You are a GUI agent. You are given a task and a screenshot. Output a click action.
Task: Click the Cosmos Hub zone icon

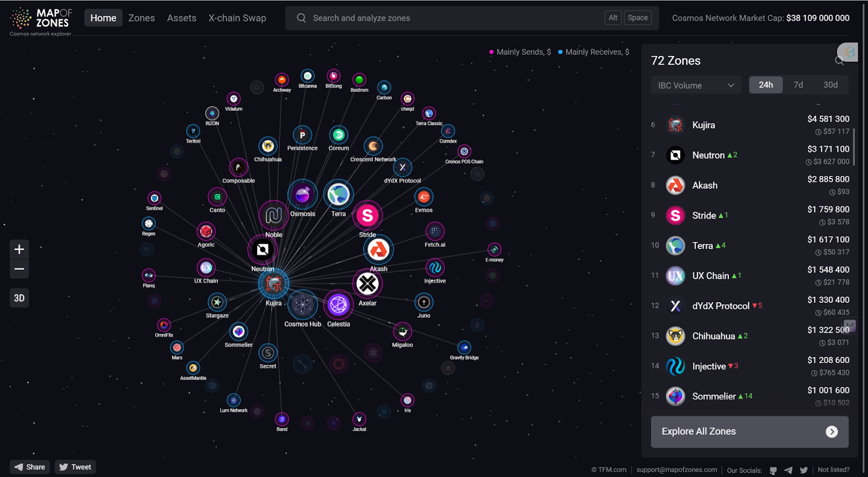(302, 305)
